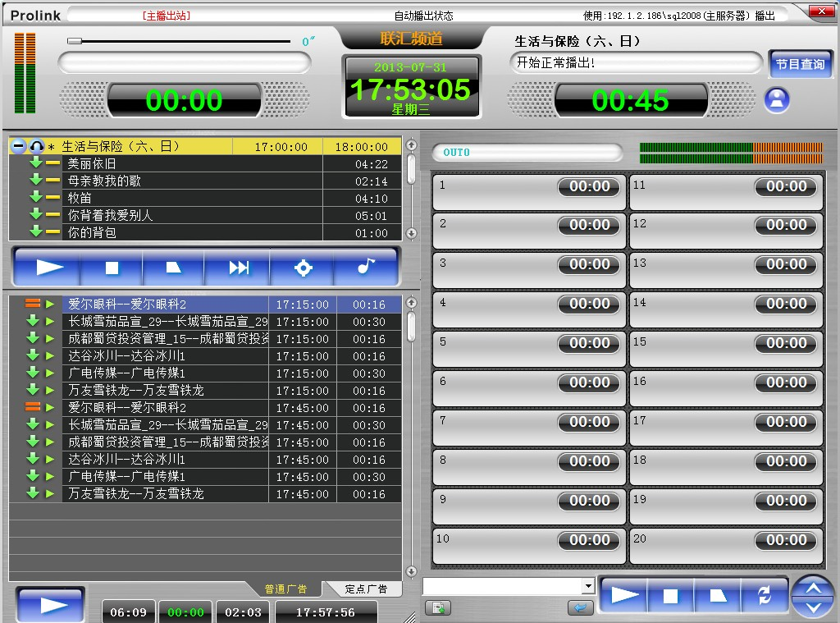Click the blue back arrow icon below combo box

coord(581,608)
